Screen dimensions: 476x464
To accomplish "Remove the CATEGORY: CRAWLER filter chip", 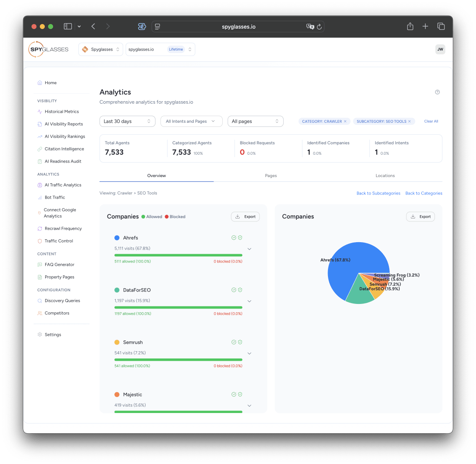I will click(345, 121).
